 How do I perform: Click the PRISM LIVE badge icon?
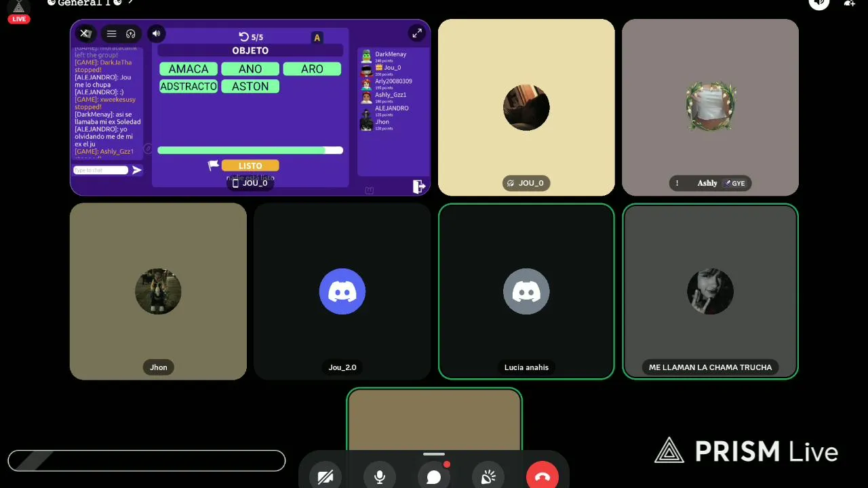tap(19, 12)
